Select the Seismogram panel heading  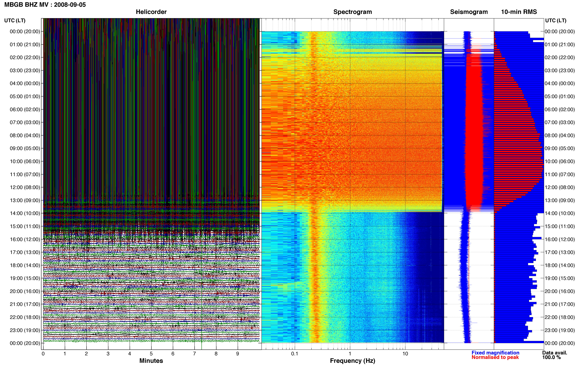tap(469, 12)
